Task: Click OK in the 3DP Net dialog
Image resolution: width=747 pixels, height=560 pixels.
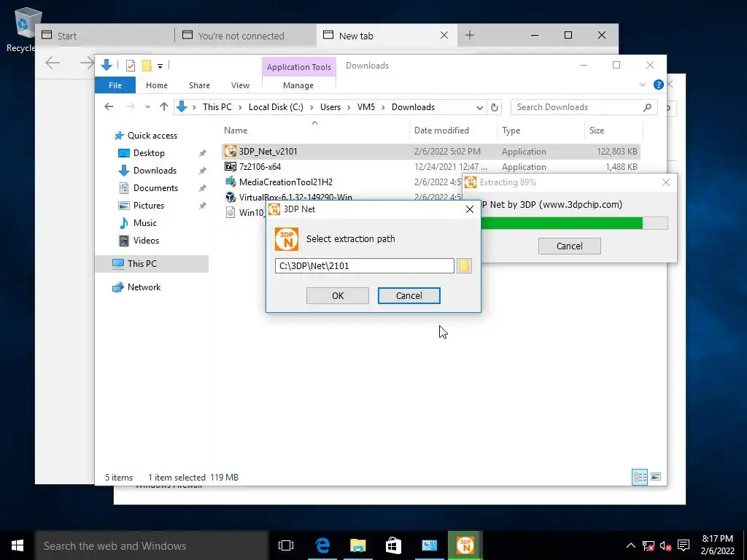Action: [x=337, y=296]
